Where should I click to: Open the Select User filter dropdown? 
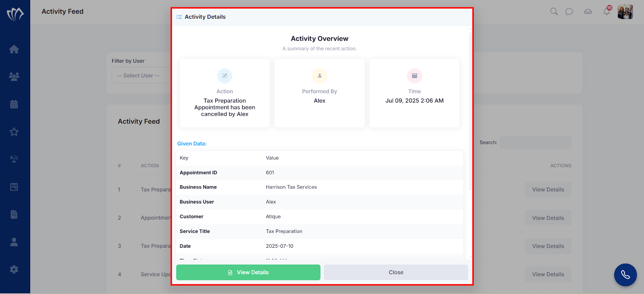tap(141, 76)
